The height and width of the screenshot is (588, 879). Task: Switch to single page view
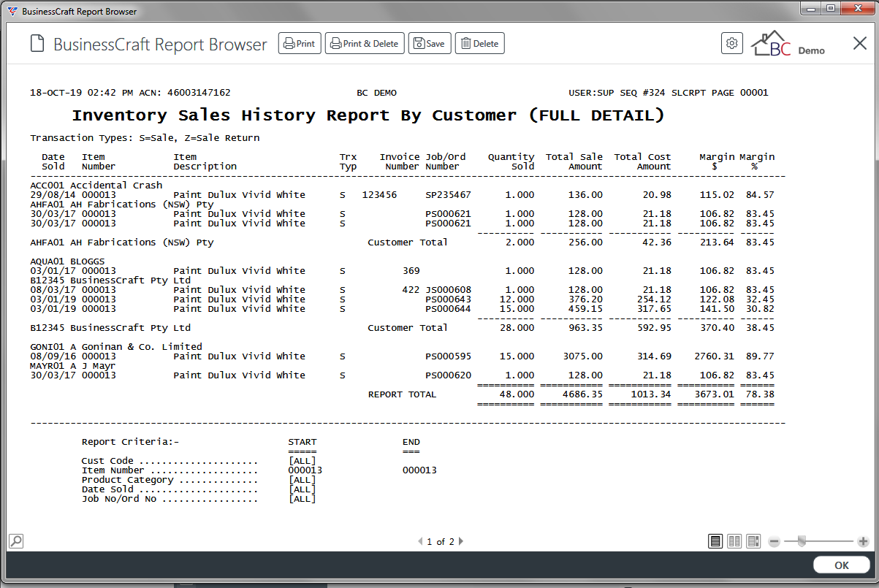(x=715, y=541)
